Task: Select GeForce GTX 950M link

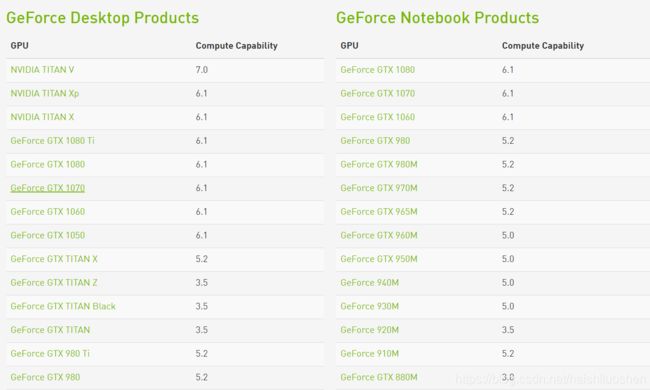Action: click(x=379, y=259)
